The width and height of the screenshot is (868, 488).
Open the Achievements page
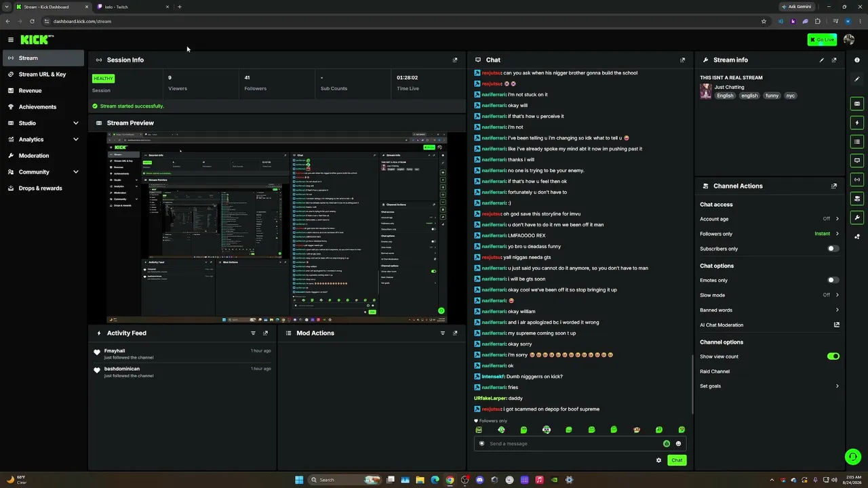tap(43, 107)
